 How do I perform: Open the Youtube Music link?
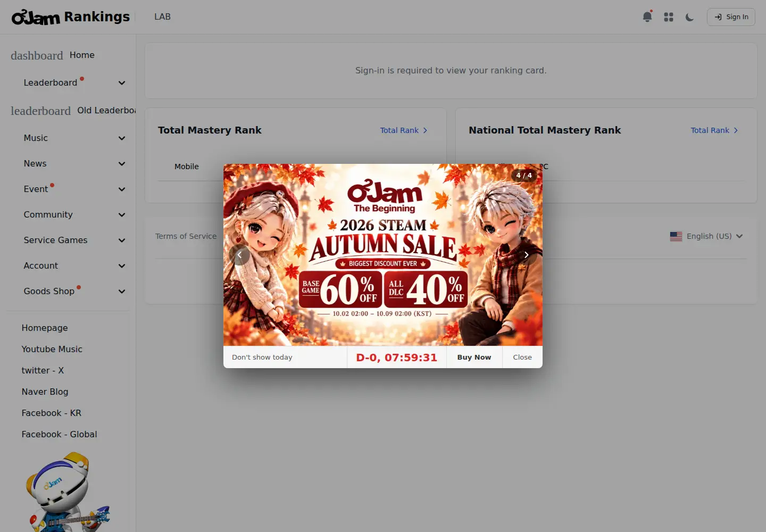click(x=52, y=349)
